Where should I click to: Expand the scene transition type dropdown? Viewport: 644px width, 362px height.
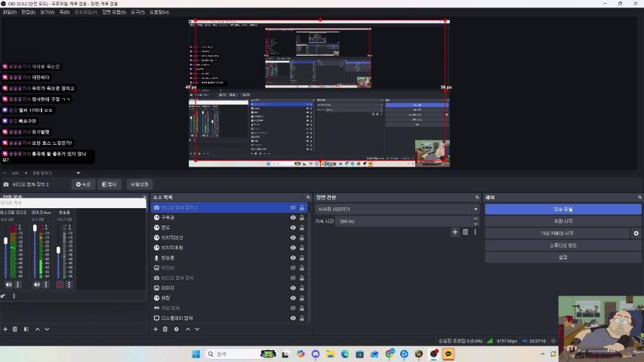click(476, 209)
